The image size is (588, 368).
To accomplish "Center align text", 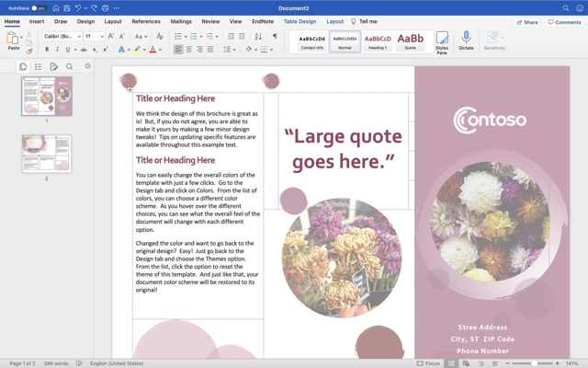I will pos(189,49).
